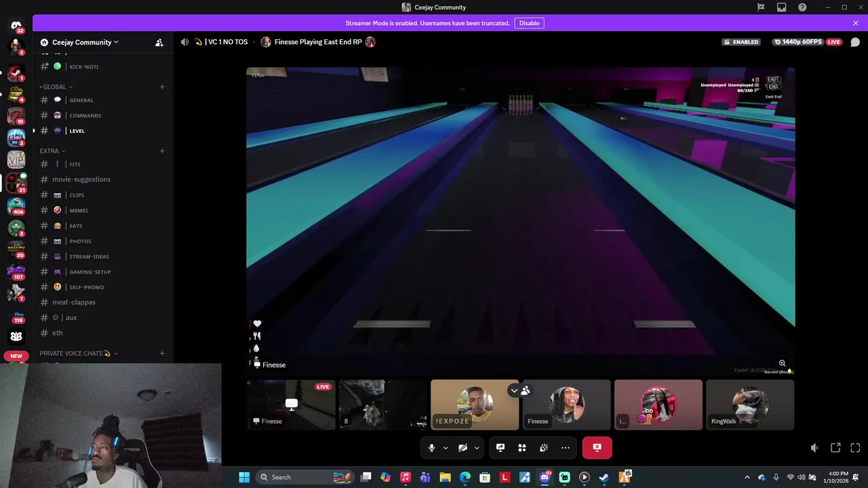The height and width of the screenshot is (488, 868).
Task: Collapse the EXTRA channel category
Action: coord(52,150)
